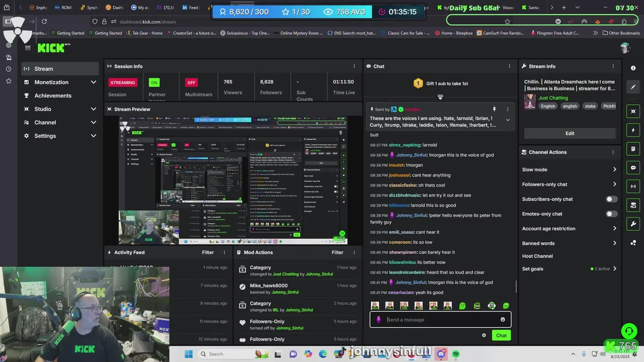
Task: Expand the Settings sidebar section
Action: pos(93,136)
